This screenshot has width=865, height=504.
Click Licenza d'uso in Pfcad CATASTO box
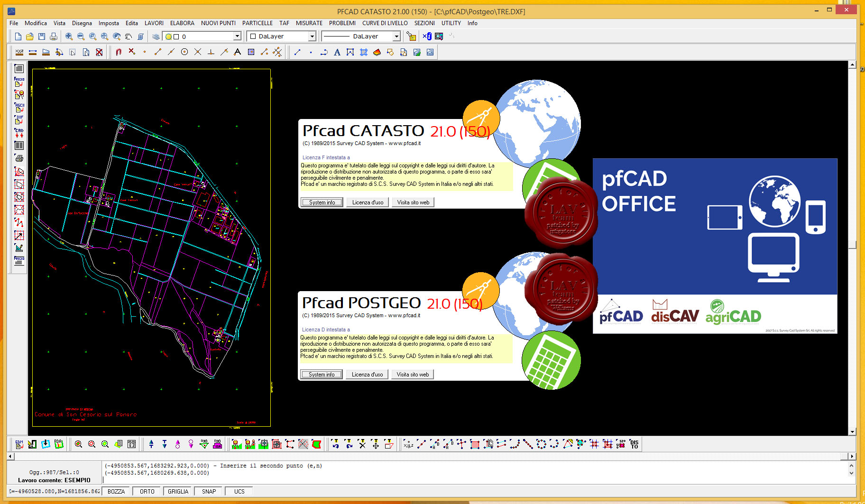click(368, 202)
